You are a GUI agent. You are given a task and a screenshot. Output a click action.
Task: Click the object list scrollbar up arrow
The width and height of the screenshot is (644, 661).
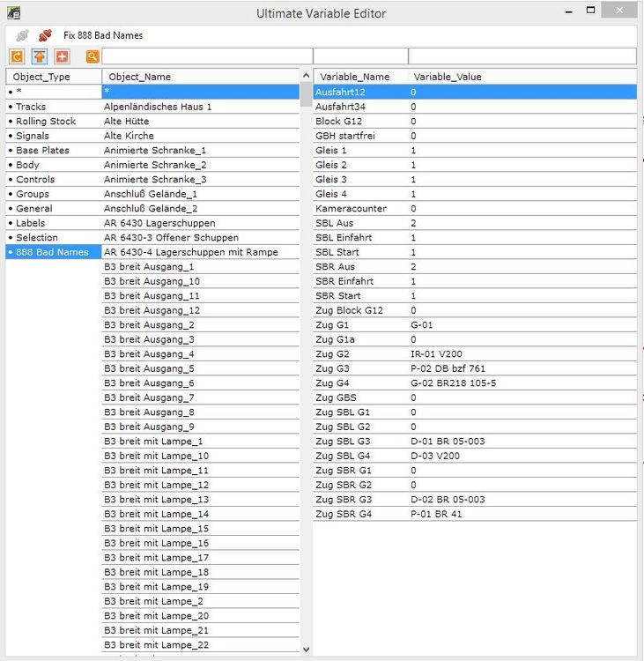point(306,77)
